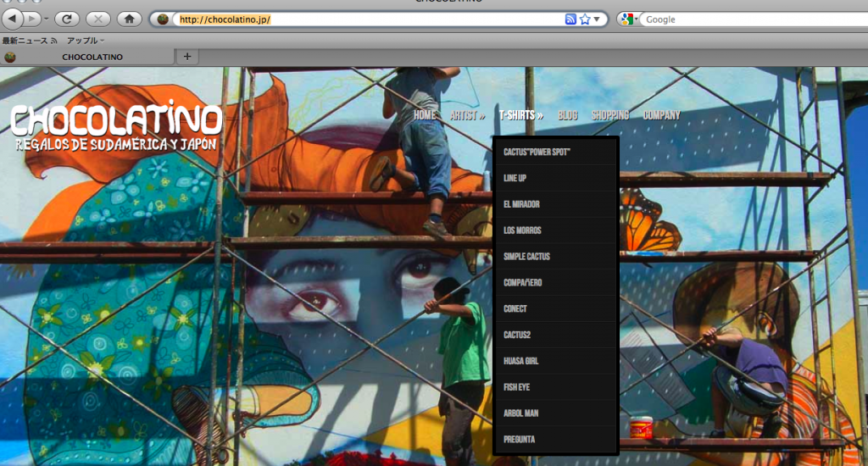Choose FISH EYE menu entry

pyautogui.click(x=556, y=387)
